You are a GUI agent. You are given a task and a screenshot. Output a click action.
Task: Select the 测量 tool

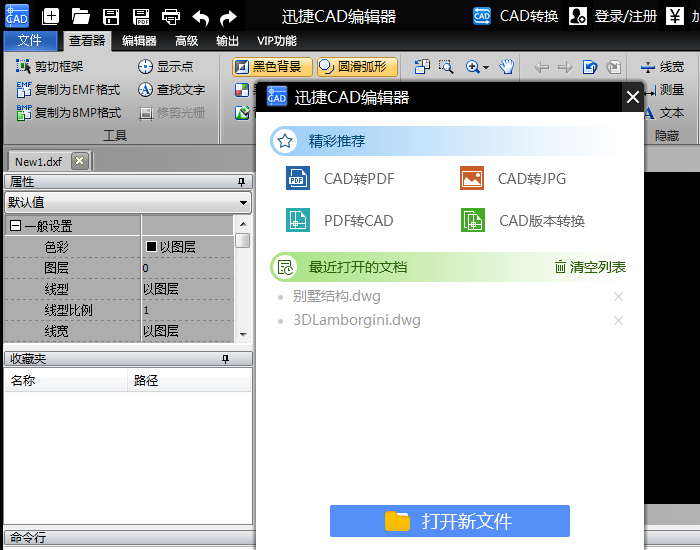[665, 90]
